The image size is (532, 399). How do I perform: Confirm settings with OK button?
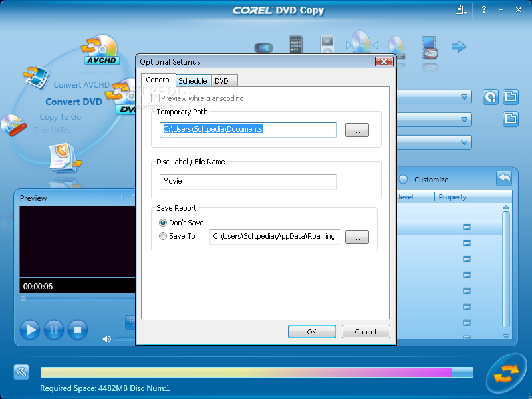click(x=312, y=331)
